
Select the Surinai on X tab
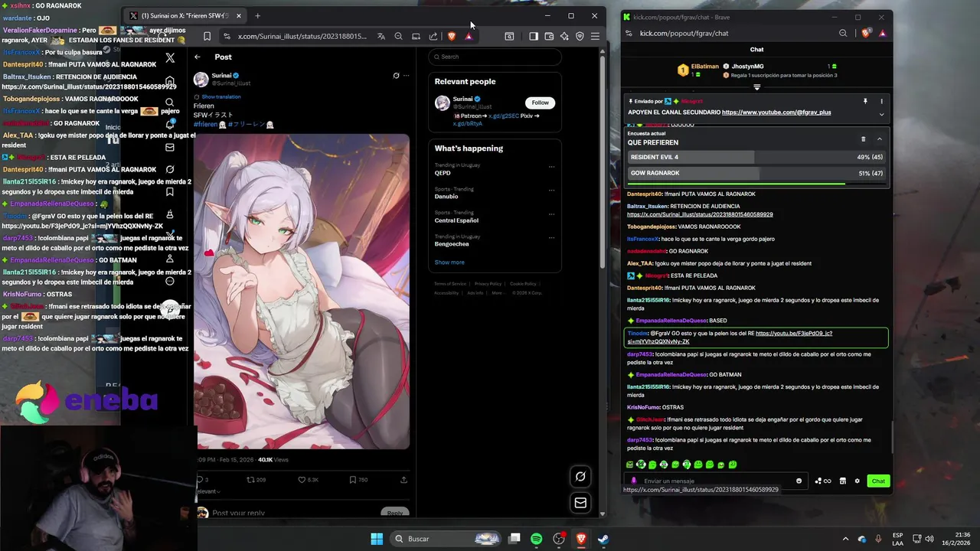point(185,15)
